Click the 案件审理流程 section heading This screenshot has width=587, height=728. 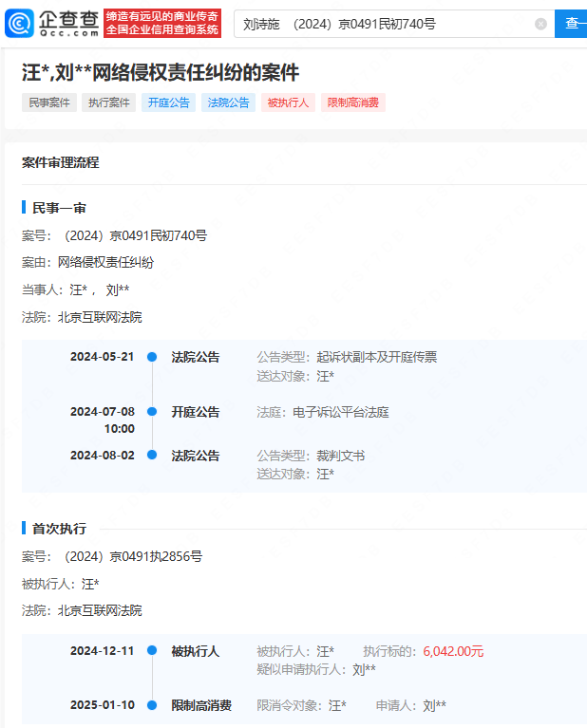pyautogui.click(x=61, y=162)
